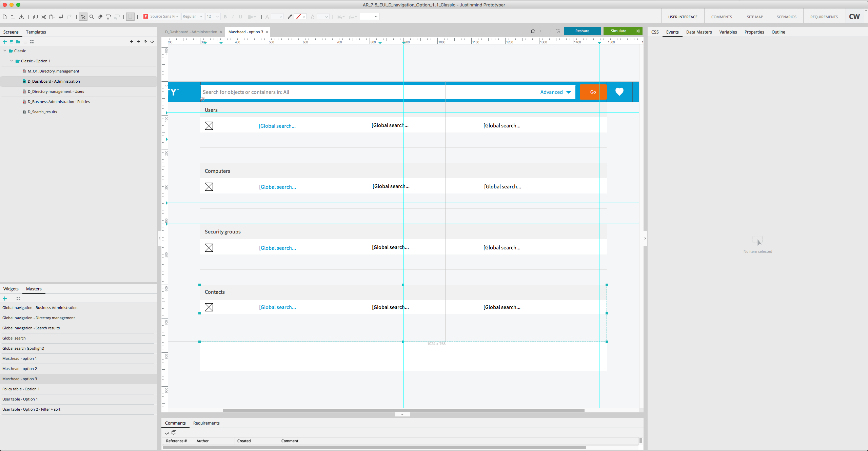Switch to the Templates tab
This screenshot has width=868, height=451.
click(x=36, y=32)
